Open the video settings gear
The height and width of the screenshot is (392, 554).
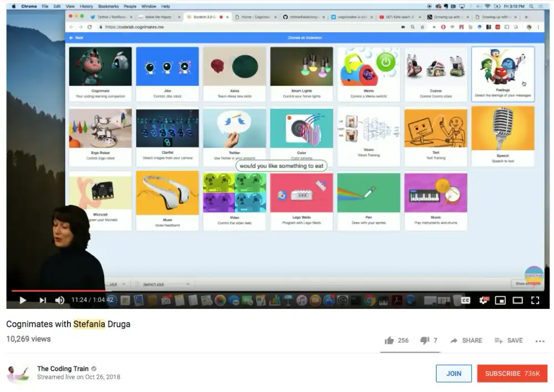[x=483, y=300]
